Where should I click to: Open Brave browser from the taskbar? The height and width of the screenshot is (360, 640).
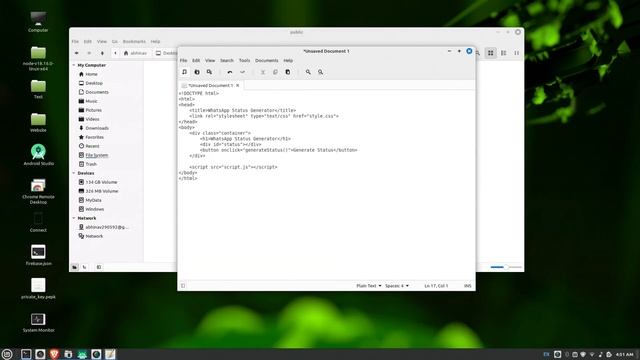click(54, 354)
